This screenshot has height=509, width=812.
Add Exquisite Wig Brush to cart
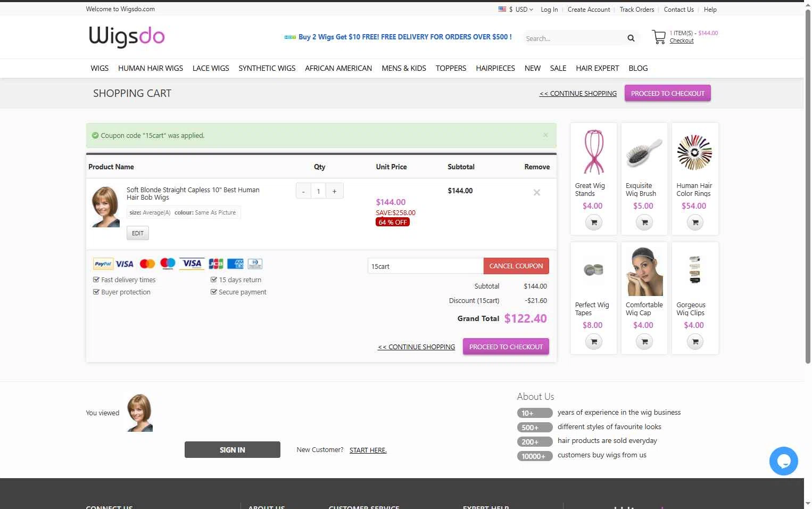(644, 223)
